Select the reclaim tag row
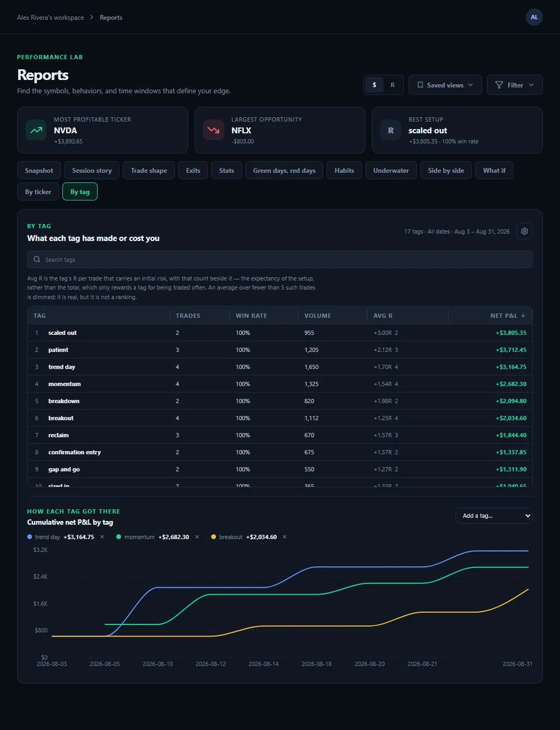This screenshot has height=730, width=560. coord(280,435)
